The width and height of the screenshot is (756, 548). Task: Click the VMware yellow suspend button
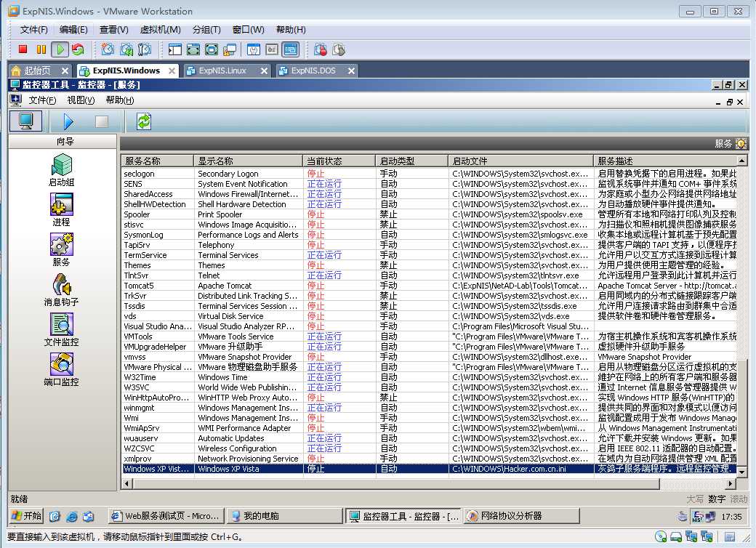[x=41, y=49]
